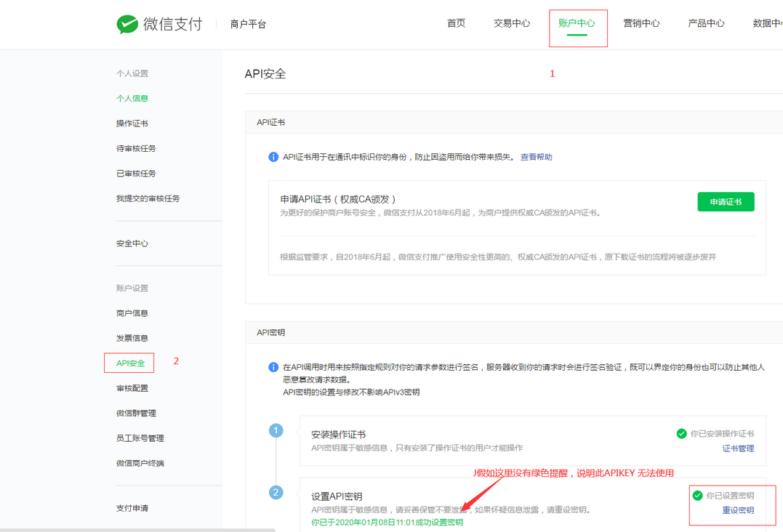Click the 重设密钥 link

738,510
